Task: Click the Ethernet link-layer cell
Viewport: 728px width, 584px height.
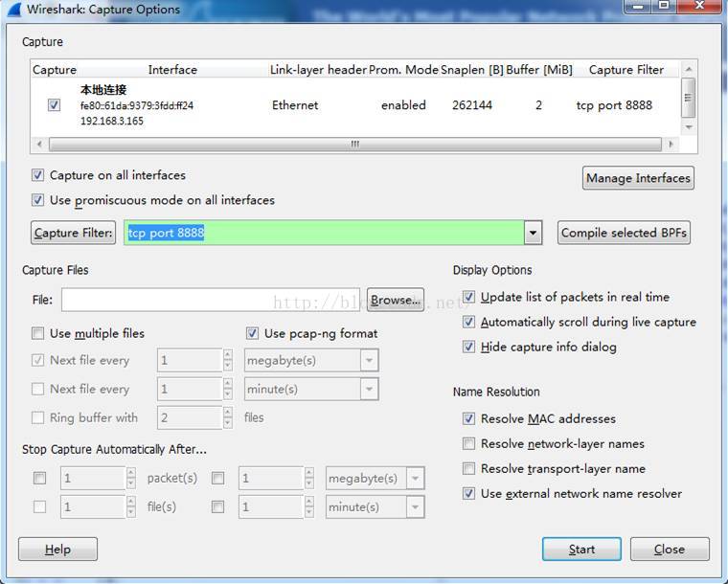Action: [295, 105]
